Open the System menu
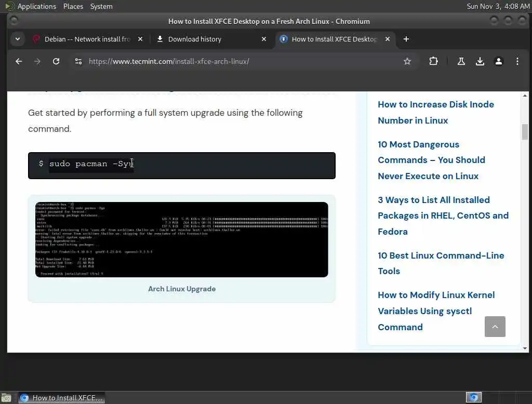 tap(101, 6)
